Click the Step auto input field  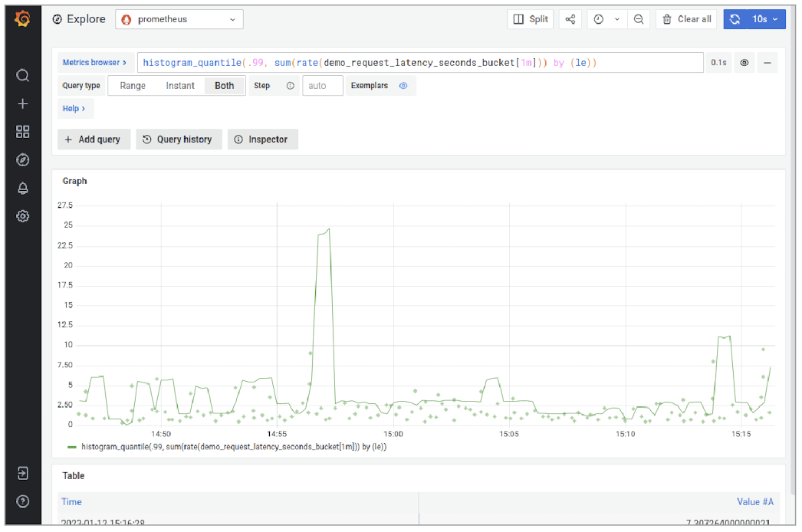pos(322,86)
